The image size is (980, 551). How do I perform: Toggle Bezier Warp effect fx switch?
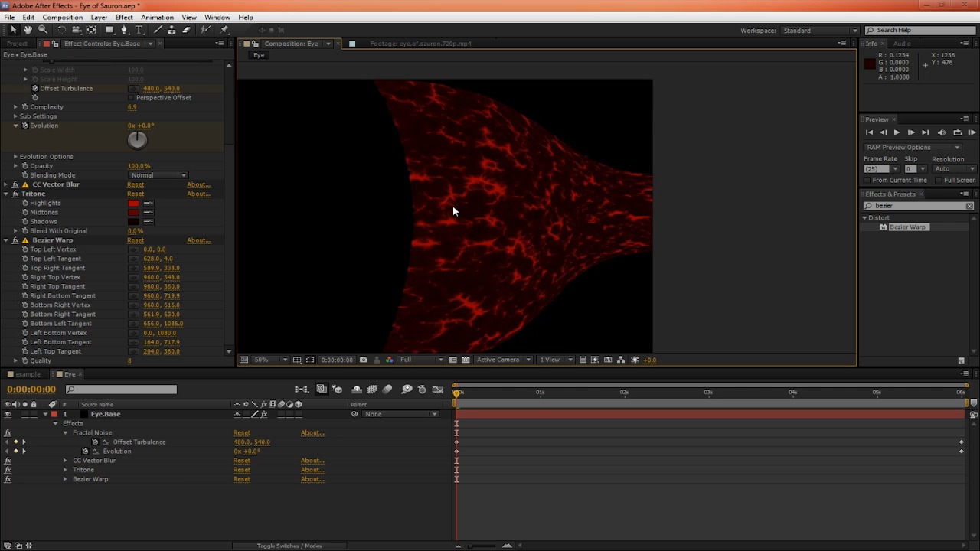click(15, 240)
